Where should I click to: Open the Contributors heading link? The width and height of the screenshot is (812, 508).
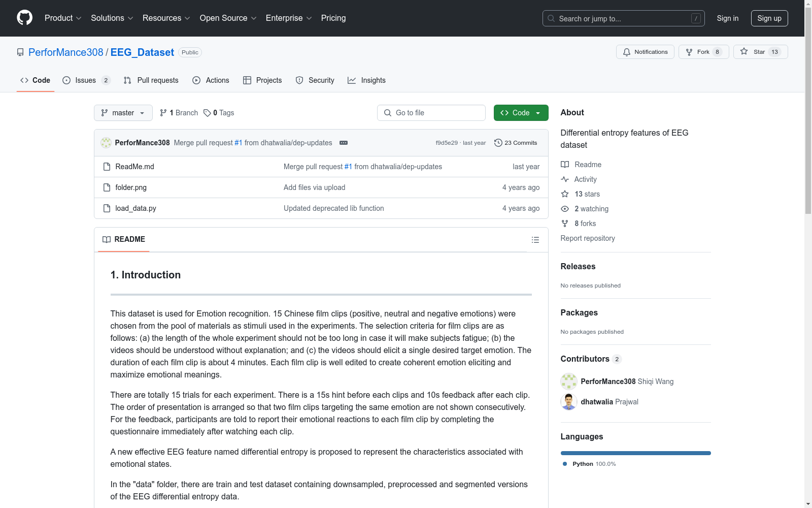pos(591,359)
